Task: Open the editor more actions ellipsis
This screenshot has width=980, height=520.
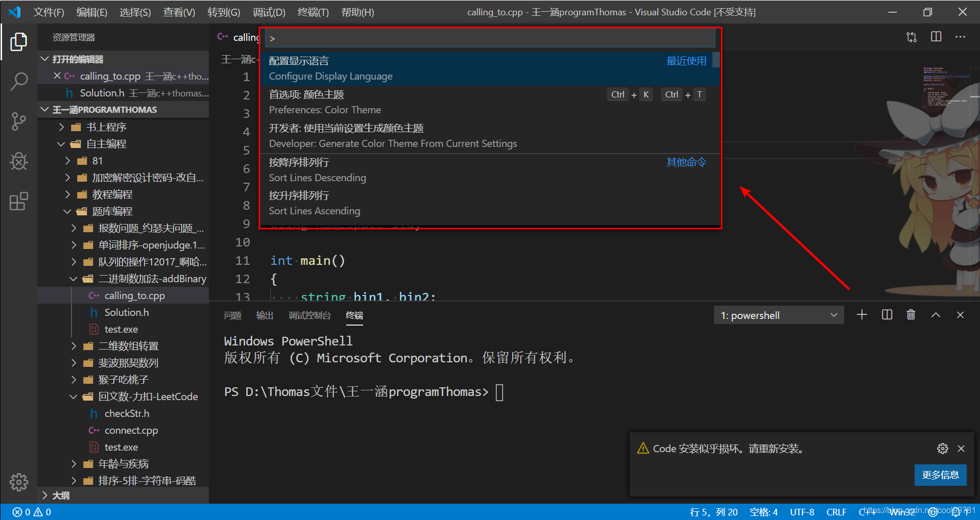Action: tap(961, 37)
